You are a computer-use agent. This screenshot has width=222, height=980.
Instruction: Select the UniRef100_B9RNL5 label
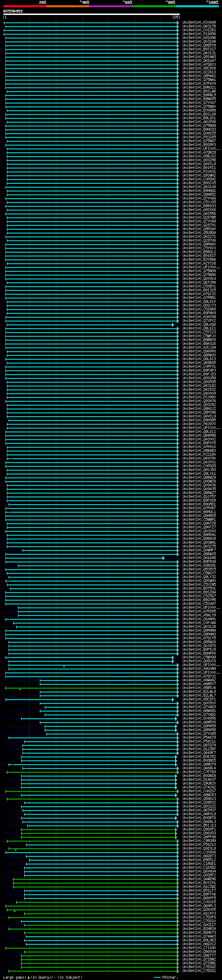(199, 95)
